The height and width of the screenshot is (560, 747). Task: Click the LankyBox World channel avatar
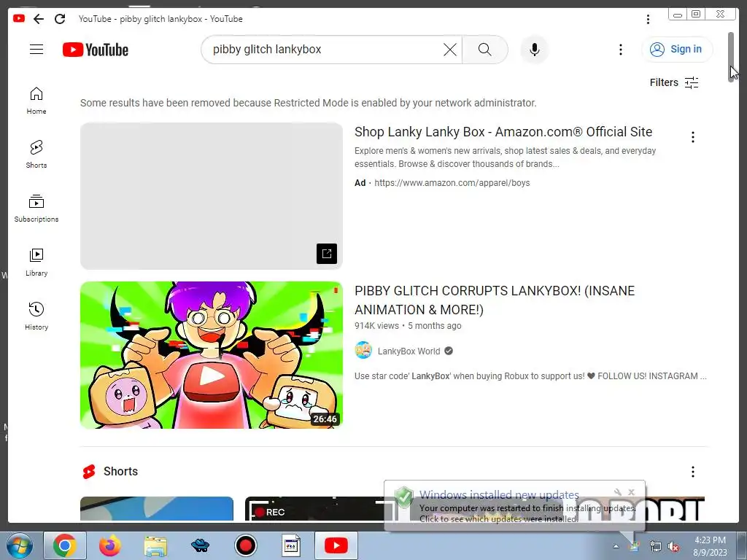click(x=363, y=350)
